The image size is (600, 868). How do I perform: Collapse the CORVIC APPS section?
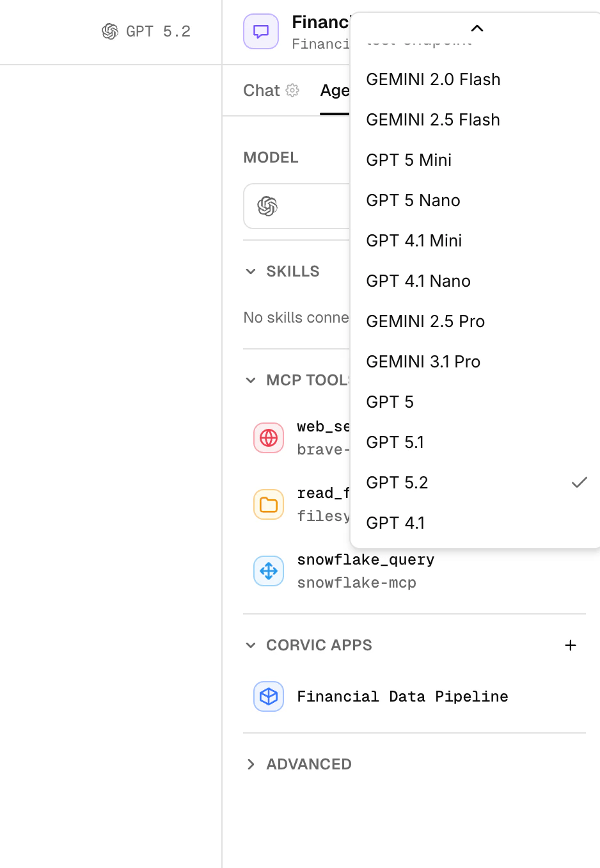(x=250, y=645)
